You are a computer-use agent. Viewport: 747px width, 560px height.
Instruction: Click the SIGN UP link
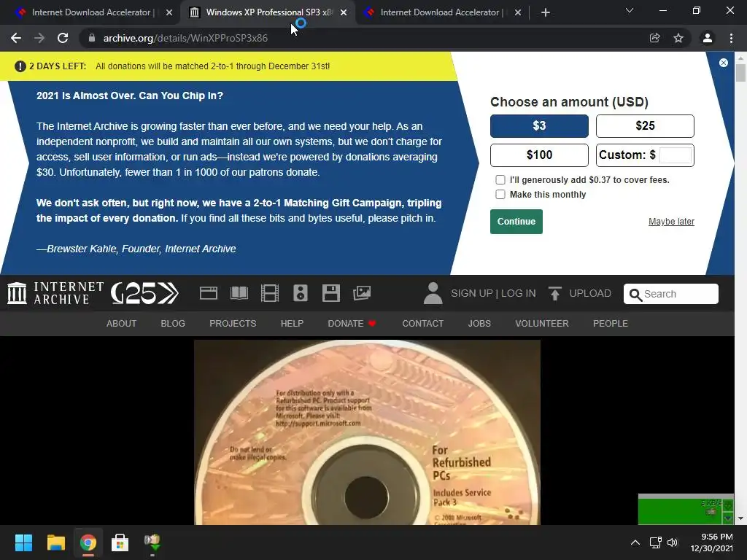click(472, 293)
